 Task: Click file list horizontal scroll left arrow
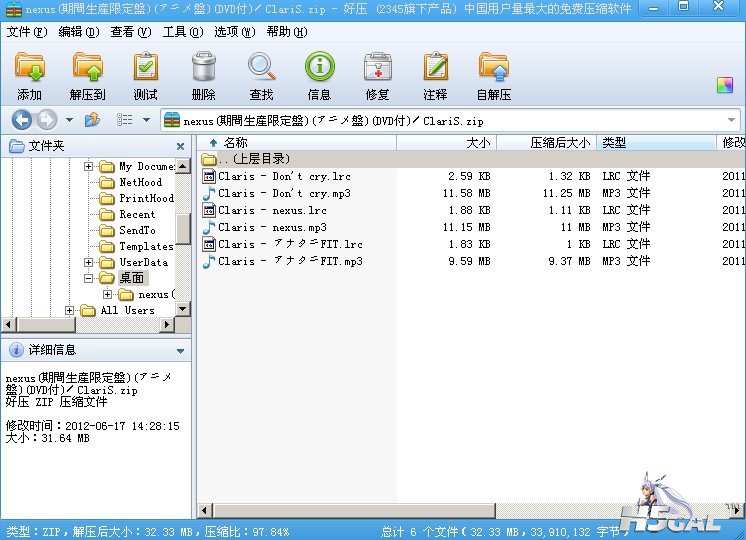point(205,511)
